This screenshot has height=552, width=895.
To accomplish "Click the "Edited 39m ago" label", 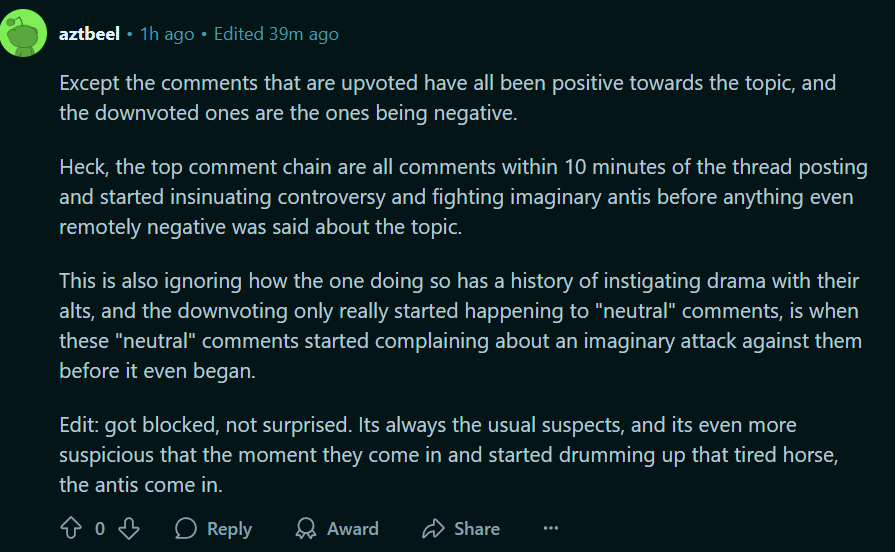I will (x=276, y=34).
